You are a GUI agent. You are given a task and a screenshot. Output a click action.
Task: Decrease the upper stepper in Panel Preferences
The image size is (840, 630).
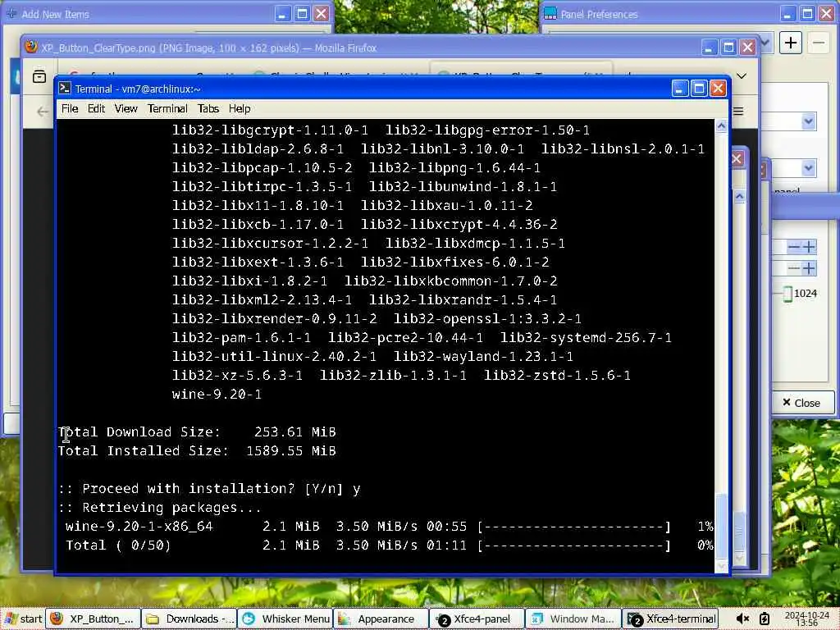tap(794, 247)
